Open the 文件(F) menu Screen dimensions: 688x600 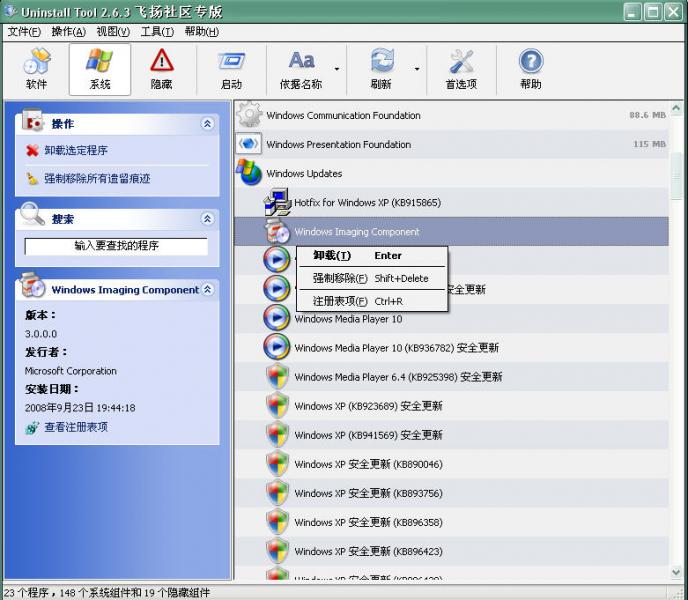(x=24, y=32)
